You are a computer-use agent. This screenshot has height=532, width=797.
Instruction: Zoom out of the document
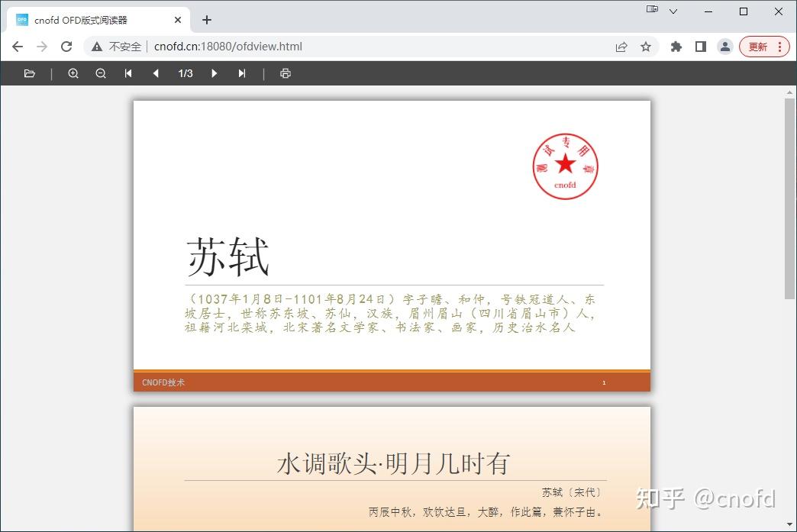pyautogui.click(x=100, y=73)
